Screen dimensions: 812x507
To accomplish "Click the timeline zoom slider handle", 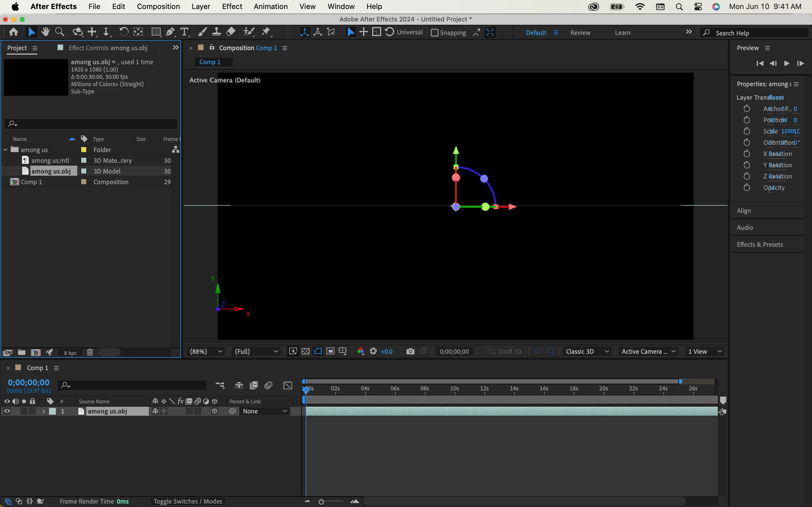I will point(321,502).
